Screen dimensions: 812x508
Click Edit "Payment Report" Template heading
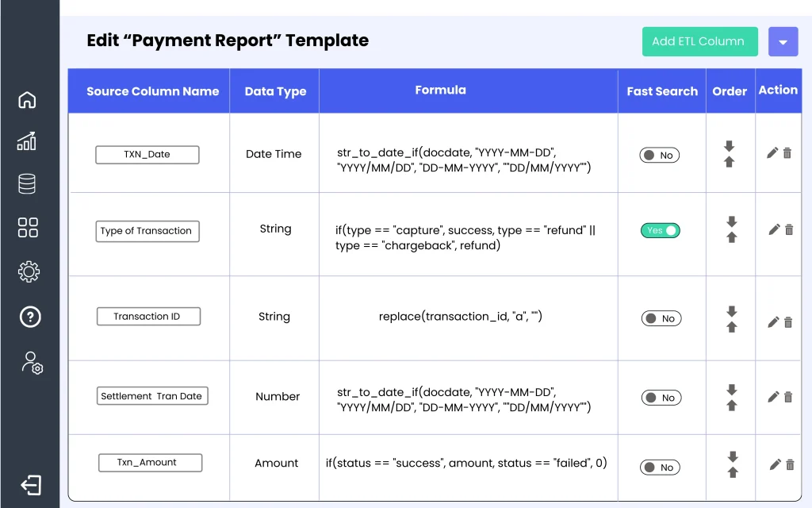click(228, 40)
